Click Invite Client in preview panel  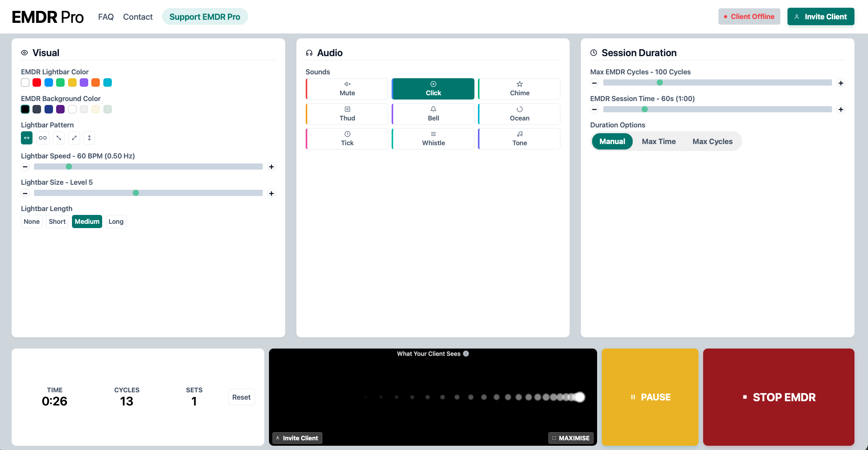pos(297,438)
